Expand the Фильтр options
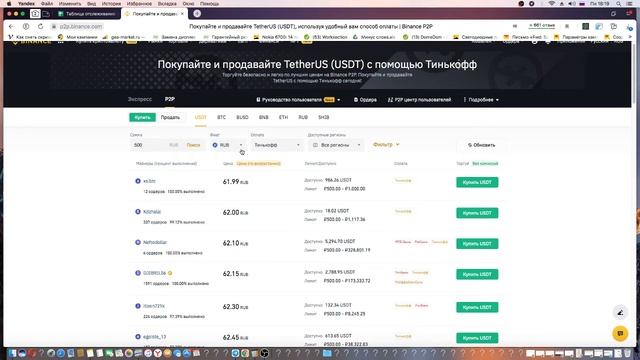Screen dimensions: 640x360 pos(386,144)
